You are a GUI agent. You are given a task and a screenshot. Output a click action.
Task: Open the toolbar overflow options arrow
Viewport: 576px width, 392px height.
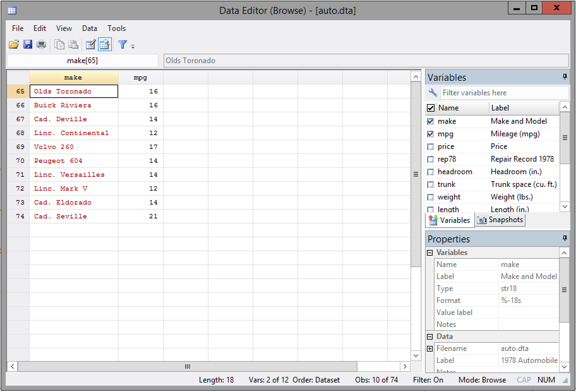coord(133,47)
